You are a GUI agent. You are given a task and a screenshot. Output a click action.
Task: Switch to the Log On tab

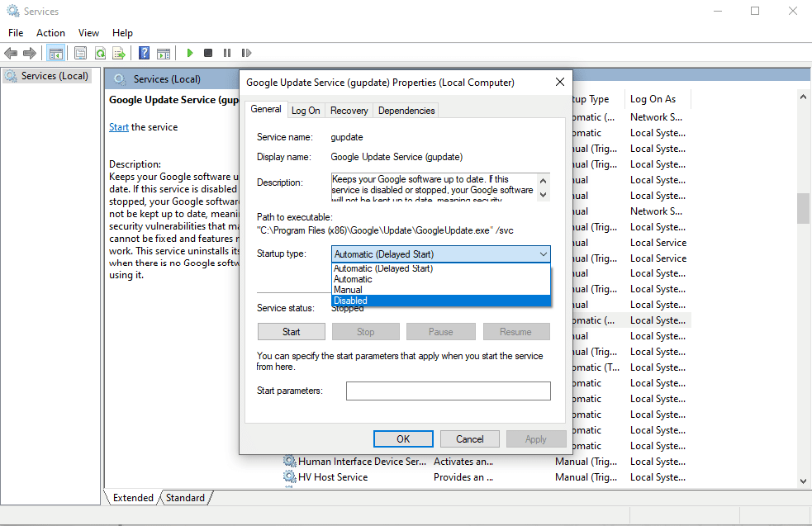pos(306,111)
